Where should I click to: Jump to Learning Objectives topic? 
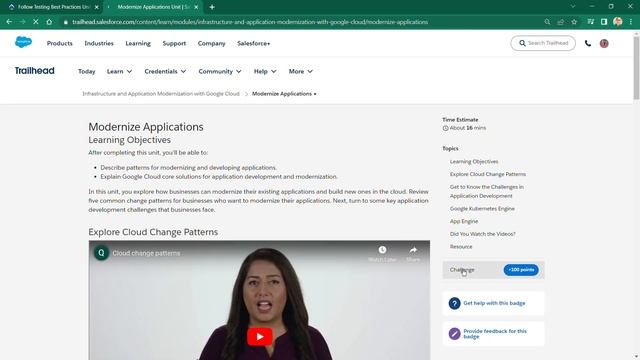pos(474,162)
